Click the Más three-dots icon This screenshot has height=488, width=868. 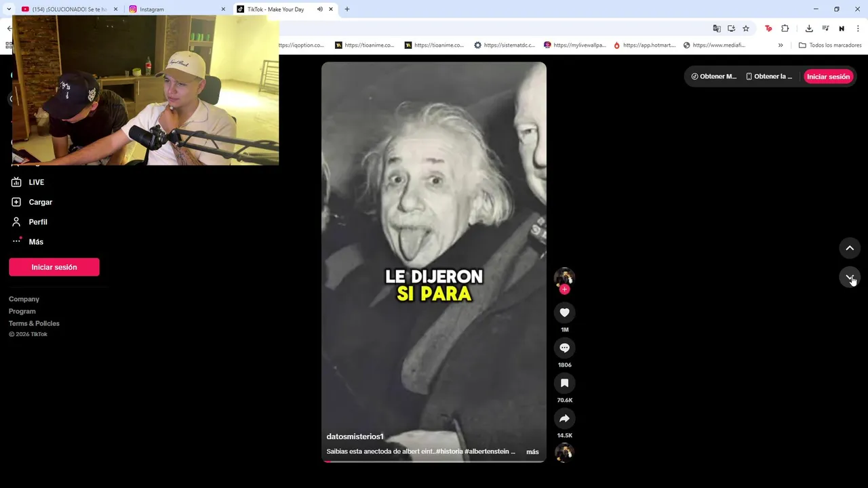(16, 241)
